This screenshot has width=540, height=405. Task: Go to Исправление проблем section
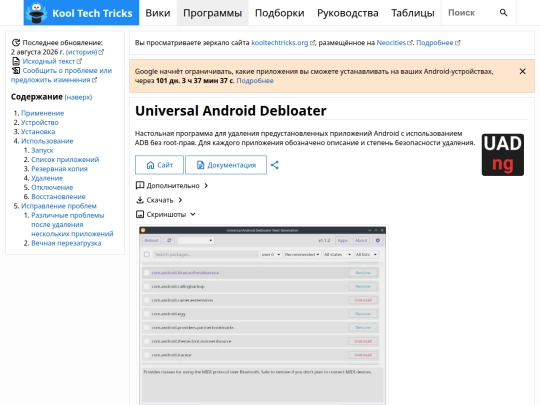pyautogui.click(x=59, y=206)
